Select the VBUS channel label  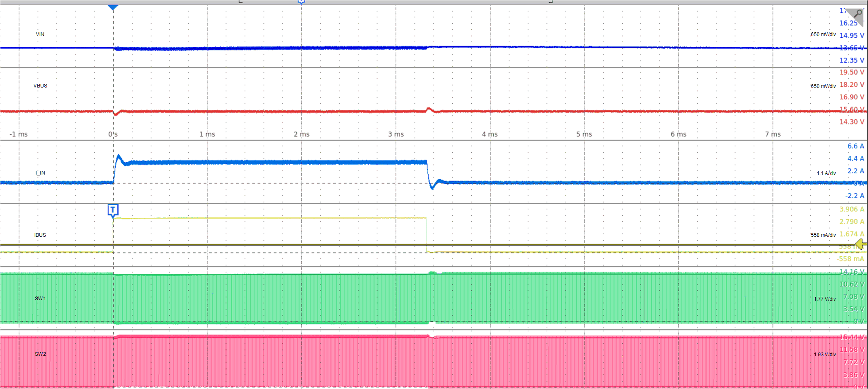(x=41, y=86)
